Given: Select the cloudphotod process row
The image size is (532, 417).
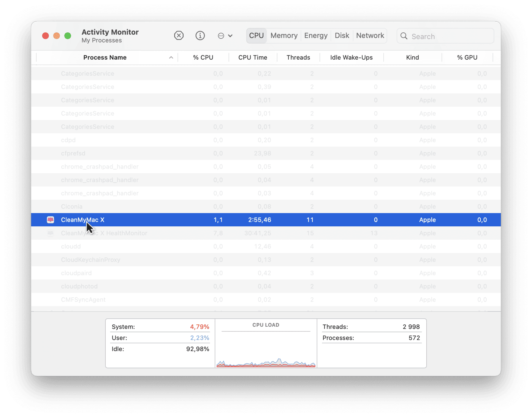Looking at the screenshot, I should (266, 286).
